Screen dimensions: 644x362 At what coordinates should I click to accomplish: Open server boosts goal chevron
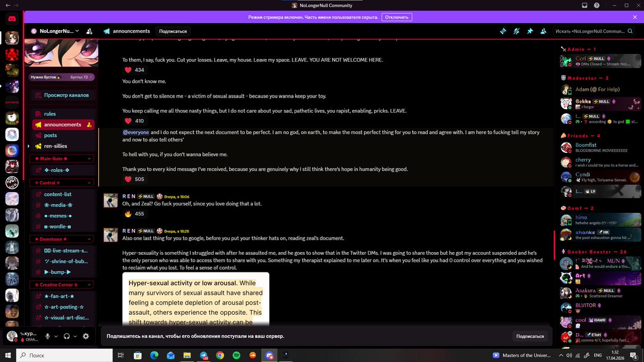click(x=91, y=77)
